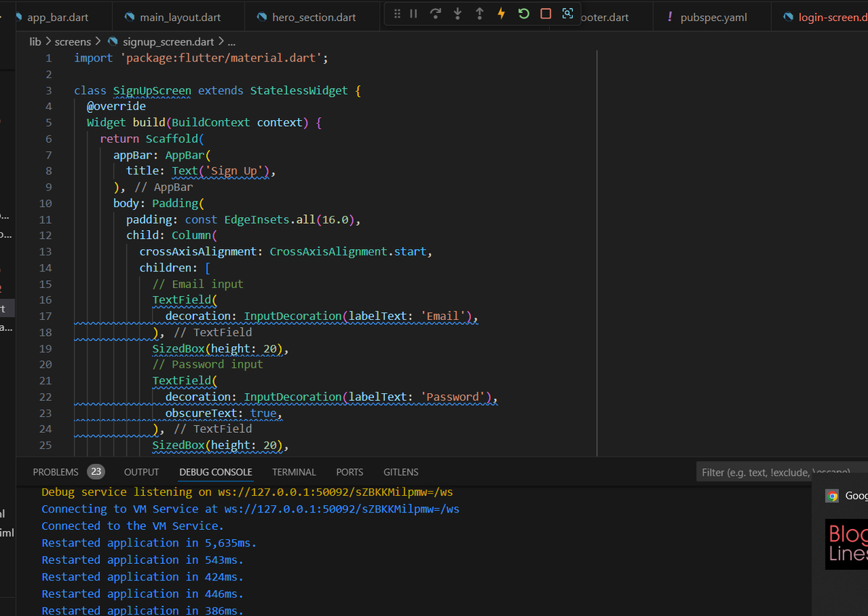Image resolution: width=868 pixels, height=616 pixels.
Task: Open the TERMINAL panel tab
Action: (294, 472)
